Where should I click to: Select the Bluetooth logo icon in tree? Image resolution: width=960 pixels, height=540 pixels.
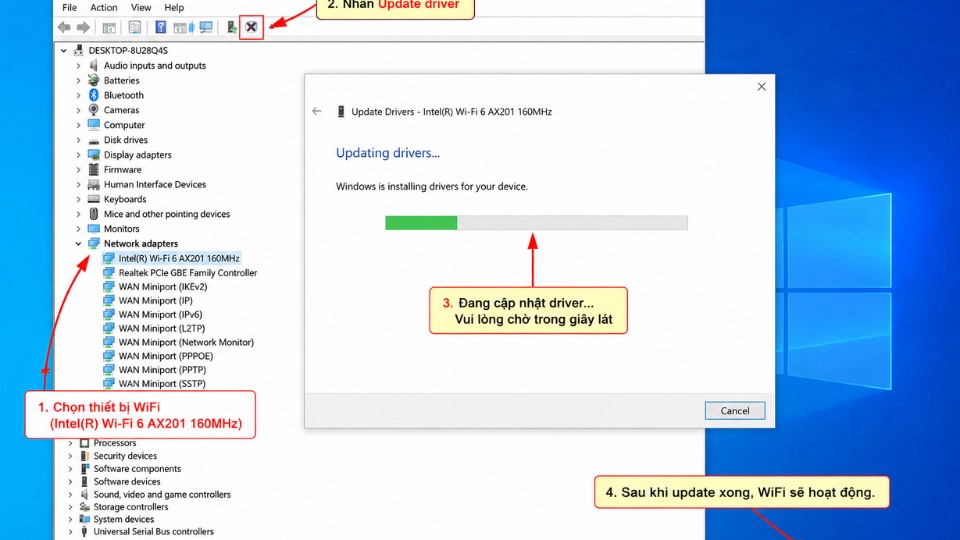pyautogui.click(x=94, y=95)
